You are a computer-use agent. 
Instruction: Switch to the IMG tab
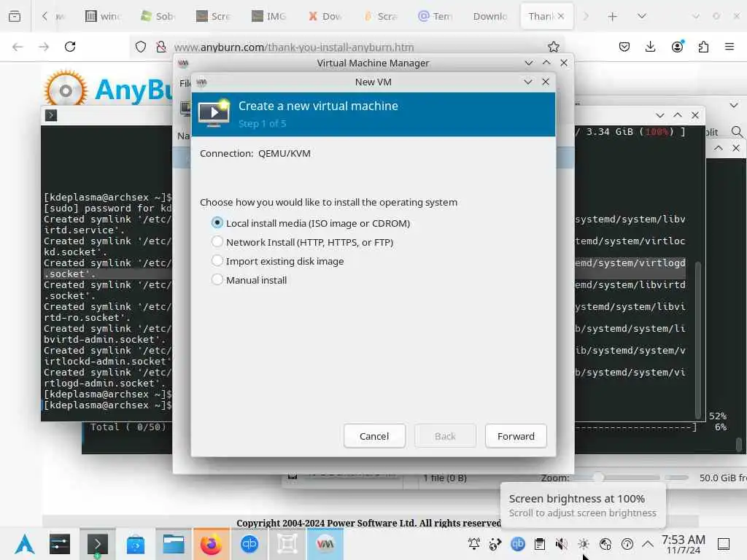(x=268, y=16)
